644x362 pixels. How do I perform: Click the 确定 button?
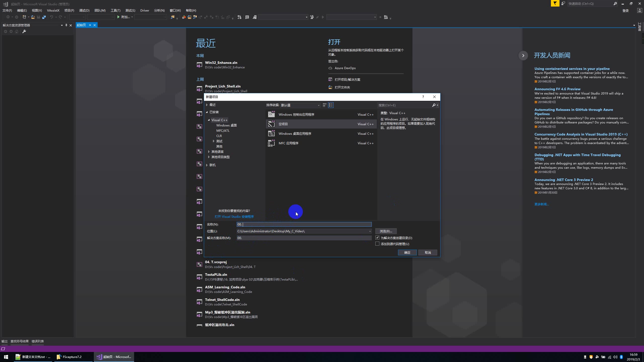[407, 252]
